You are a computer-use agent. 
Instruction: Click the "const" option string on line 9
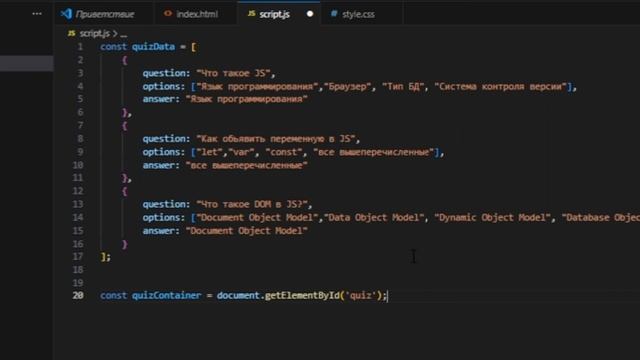coord(284,152)
